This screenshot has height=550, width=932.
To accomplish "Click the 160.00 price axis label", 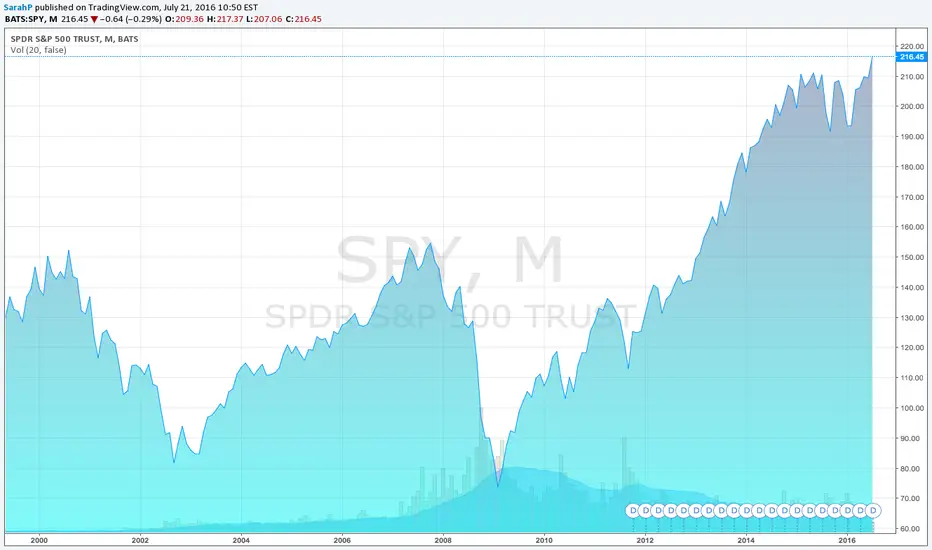I will coord(912,227).
